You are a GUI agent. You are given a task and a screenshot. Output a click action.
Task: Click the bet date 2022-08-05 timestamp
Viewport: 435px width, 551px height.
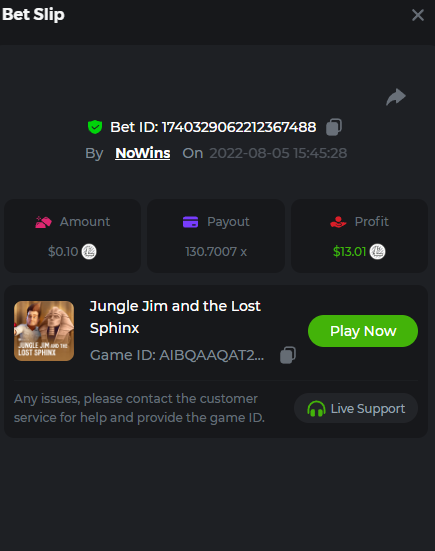pyautogui.click(x=278, y=153)
